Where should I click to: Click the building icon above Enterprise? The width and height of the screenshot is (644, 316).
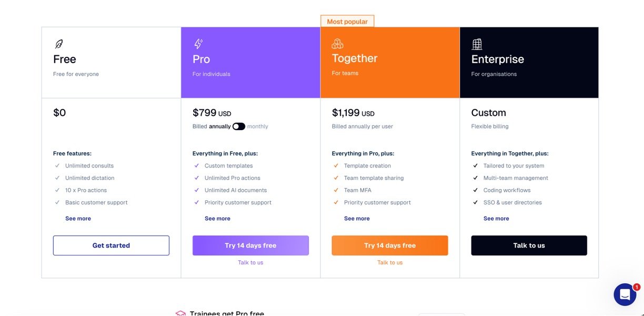coord(477,44)
